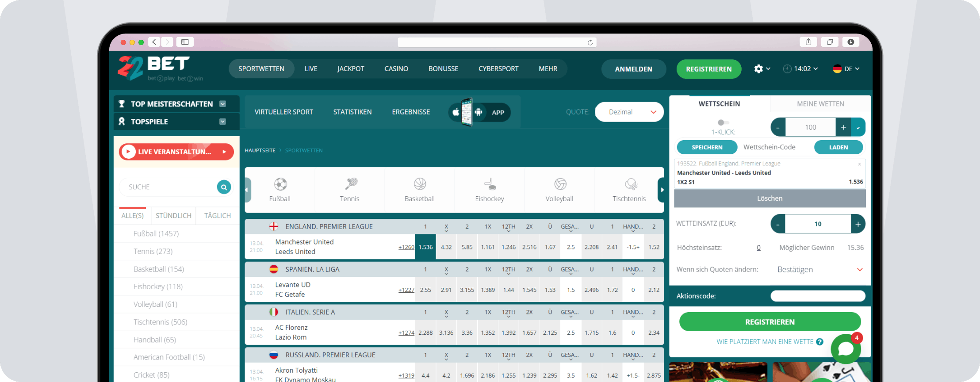Increase the 1-click amount with plus
The image size is (980, 382).
point(843,127)
